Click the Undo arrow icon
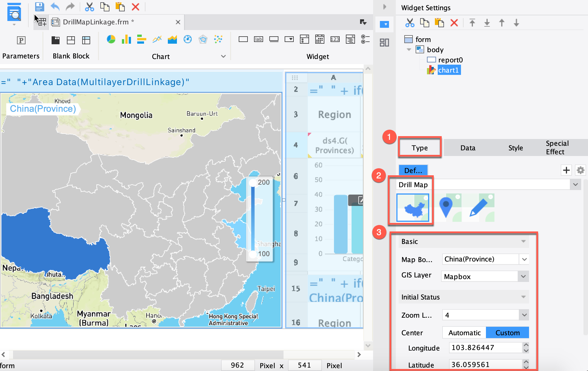This screenshot has width=588, height=371. pos(55,7)
